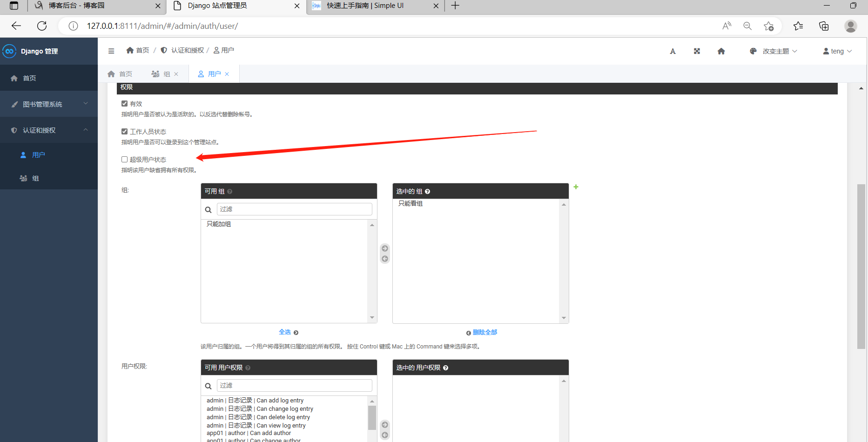Select 只能看组 in chosen groups
This screenshot has width=868, height=442.
(x=410, y=203)
